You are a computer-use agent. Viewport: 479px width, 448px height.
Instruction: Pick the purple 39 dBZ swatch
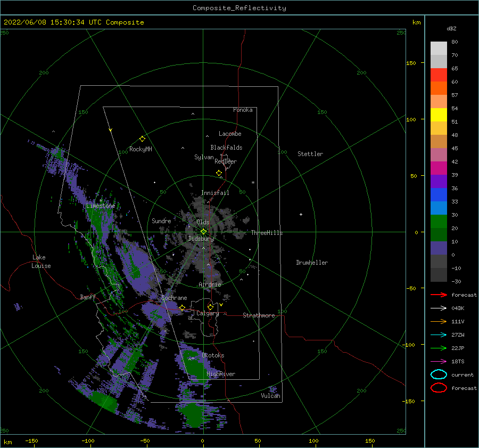click(x=439, y=181)
